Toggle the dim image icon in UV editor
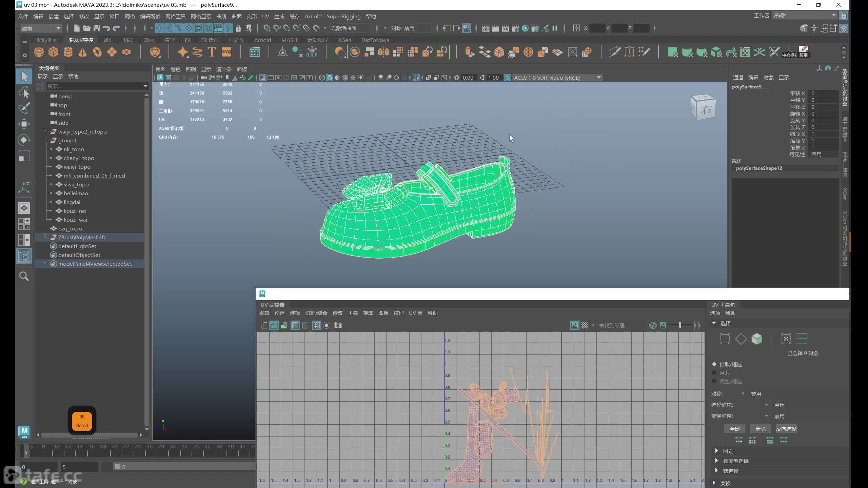The image size is (868, 488). click(663, 325)
